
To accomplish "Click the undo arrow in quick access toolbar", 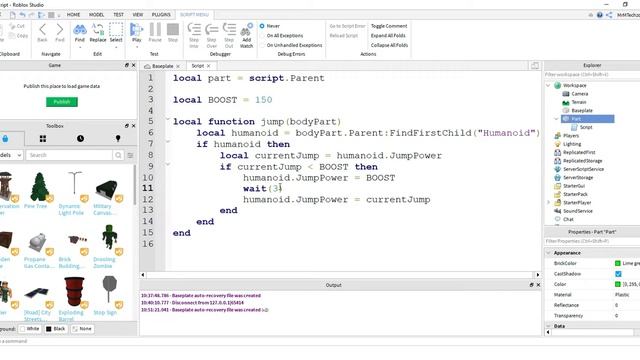I will click(x=22, y=15).
